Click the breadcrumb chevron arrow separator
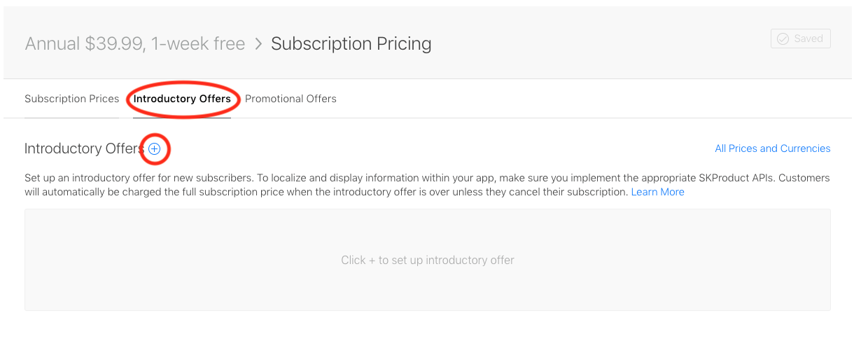 coord(258,44)
